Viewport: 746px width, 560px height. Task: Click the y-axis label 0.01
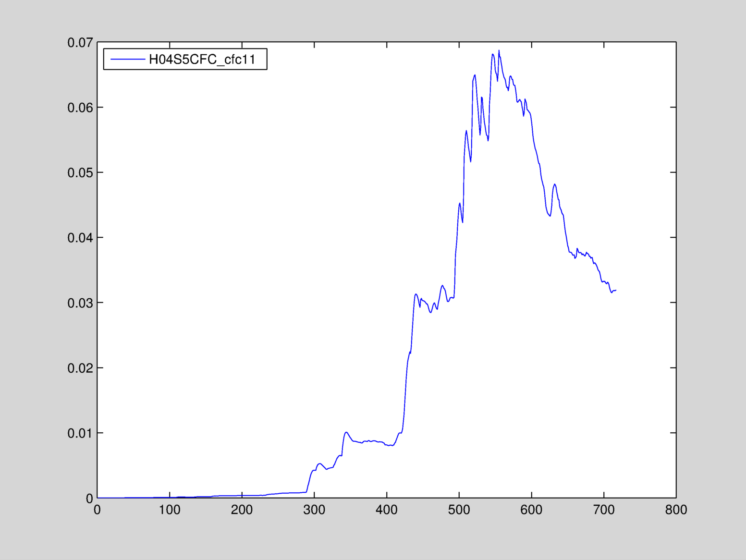tap(80, 433)
